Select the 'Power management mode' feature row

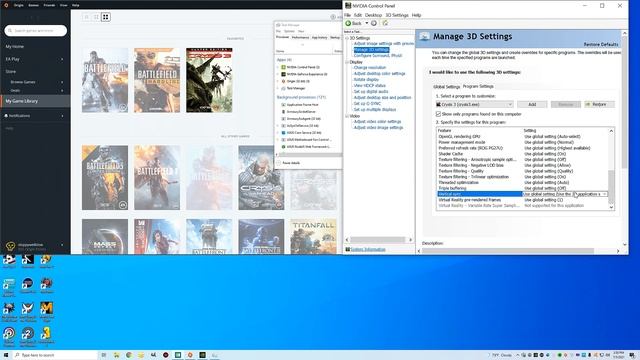pos(522,142)
